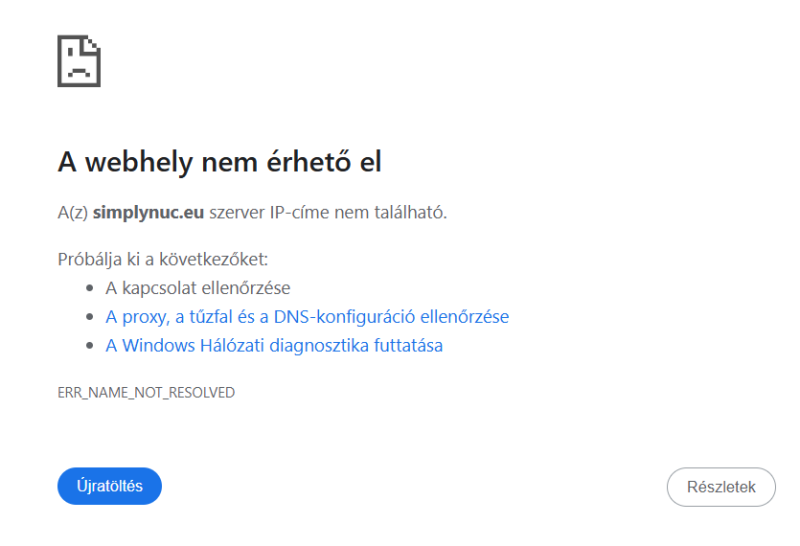The image size is (800, 546).
Task: Click the heading "A webhely nem érhető el"
Action: click(219, 162)
